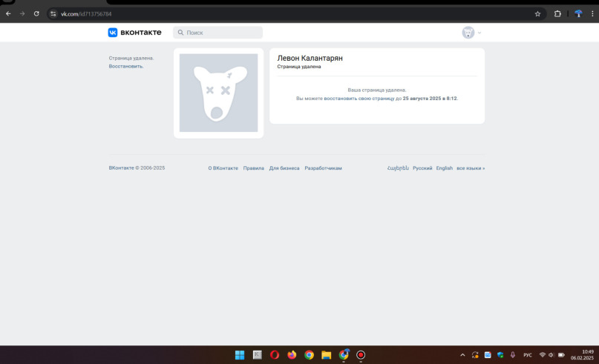This screenshot has height=364, width=599.
Task: Click the name Левон Калантарян
Action: (x=310, y=58)
